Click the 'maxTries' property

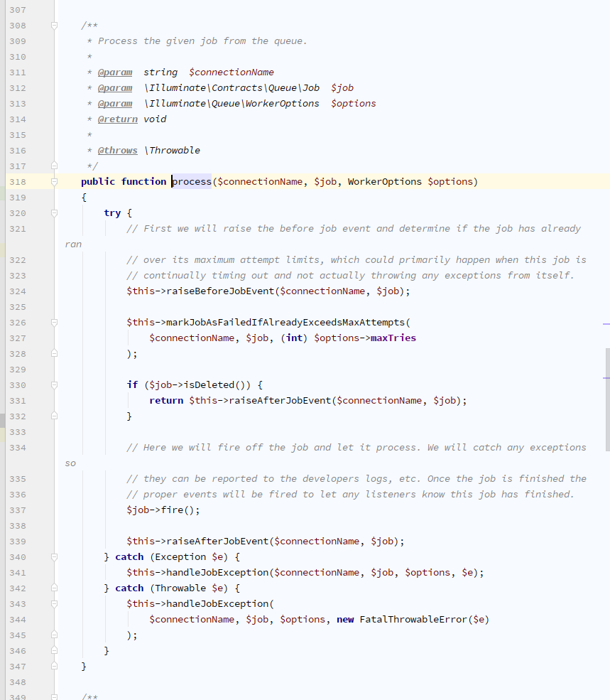click(393, 338)
